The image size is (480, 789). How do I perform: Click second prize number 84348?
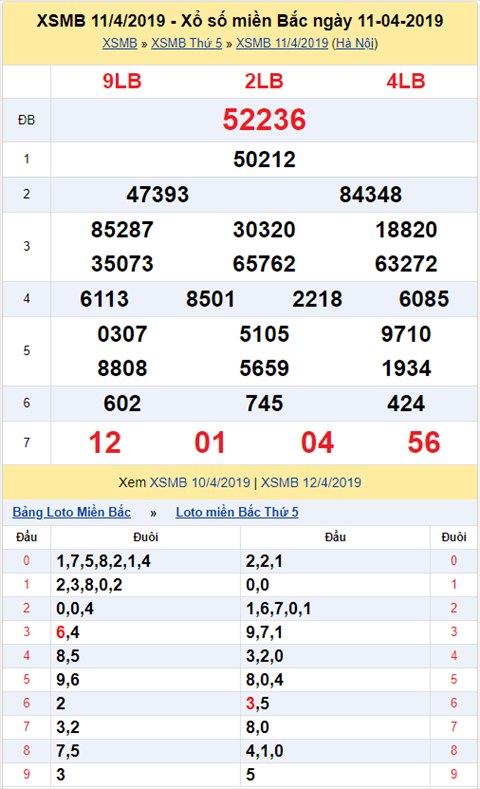click(x=371, y=195)
